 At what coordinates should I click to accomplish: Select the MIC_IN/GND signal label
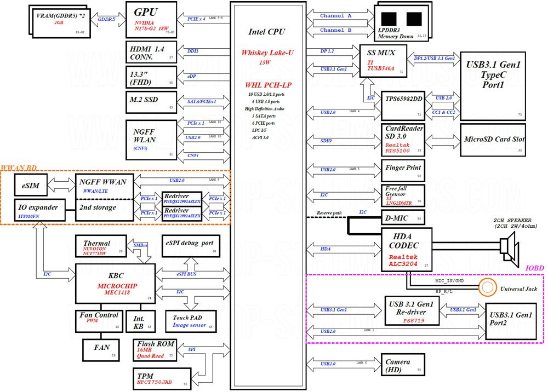click(x=449, y=281)
